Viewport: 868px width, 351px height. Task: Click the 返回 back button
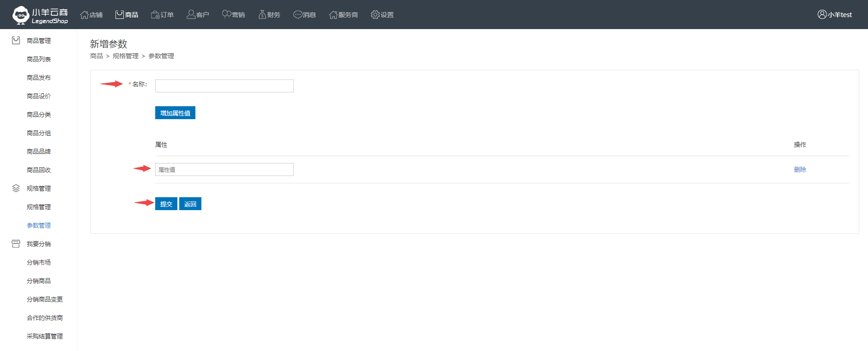190,204
